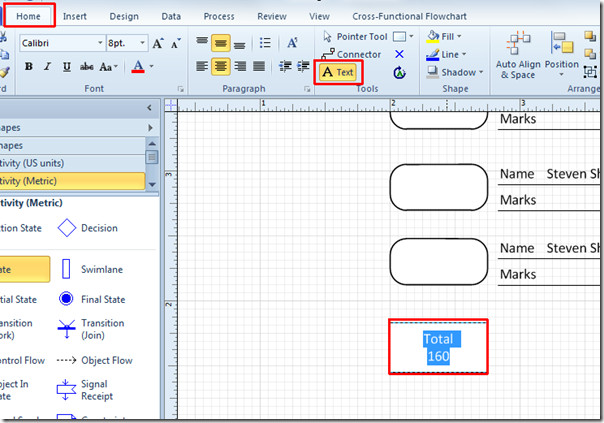Click the Bring to Front icon

click(x=590, y=36)
